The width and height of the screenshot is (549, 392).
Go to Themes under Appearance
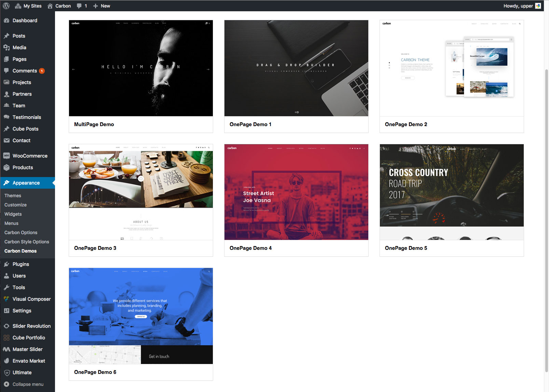click(13, 195)
